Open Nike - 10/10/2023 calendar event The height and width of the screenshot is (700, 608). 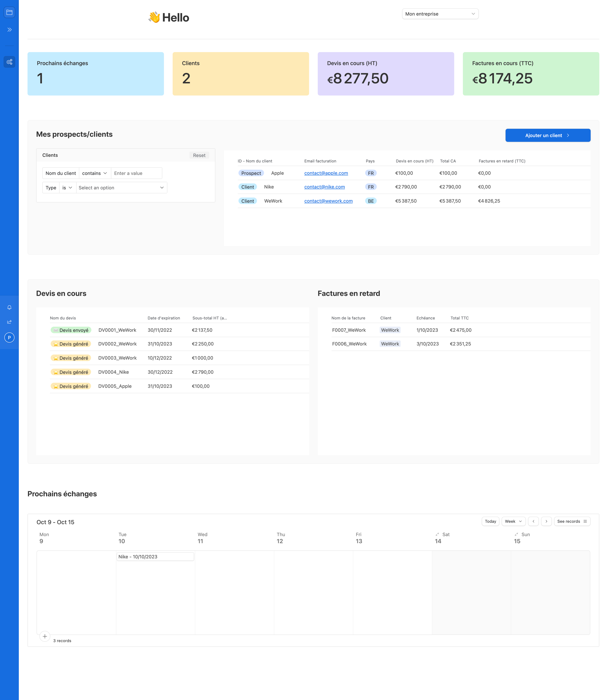point(155,557)
